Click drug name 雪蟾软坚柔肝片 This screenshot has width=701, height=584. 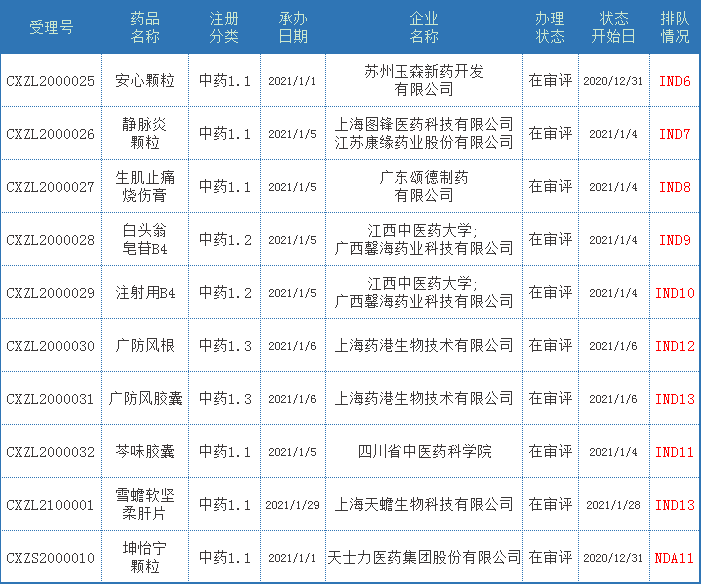(145, 504)
